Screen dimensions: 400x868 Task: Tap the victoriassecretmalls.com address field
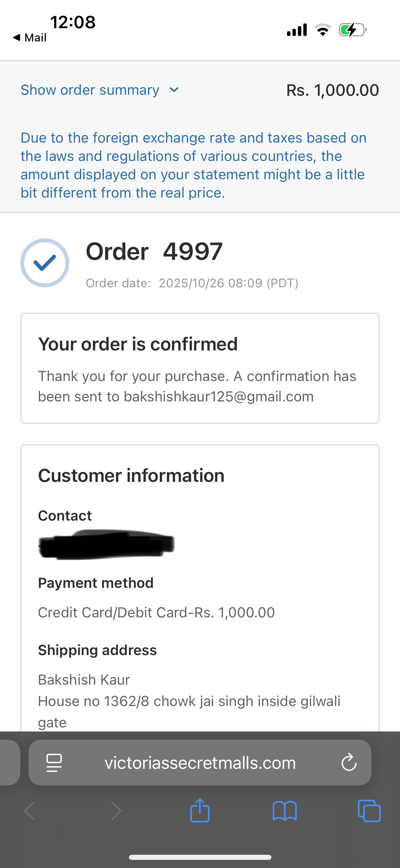pyautogui.click(x=200, y=763)
